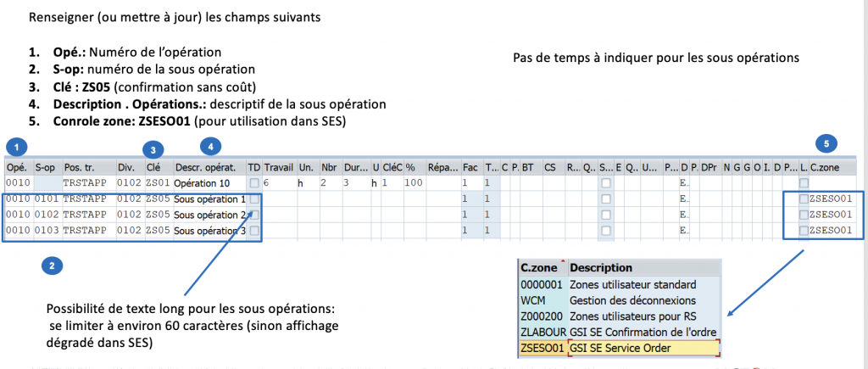Click the blue number 2 marker badge
The image size is (868, 369).
pos(51,266)
